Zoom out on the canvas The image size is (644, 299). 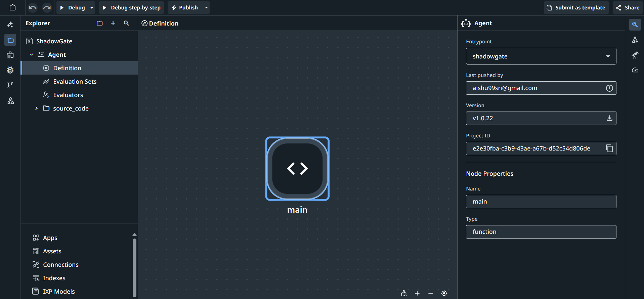tap(431, 293)
